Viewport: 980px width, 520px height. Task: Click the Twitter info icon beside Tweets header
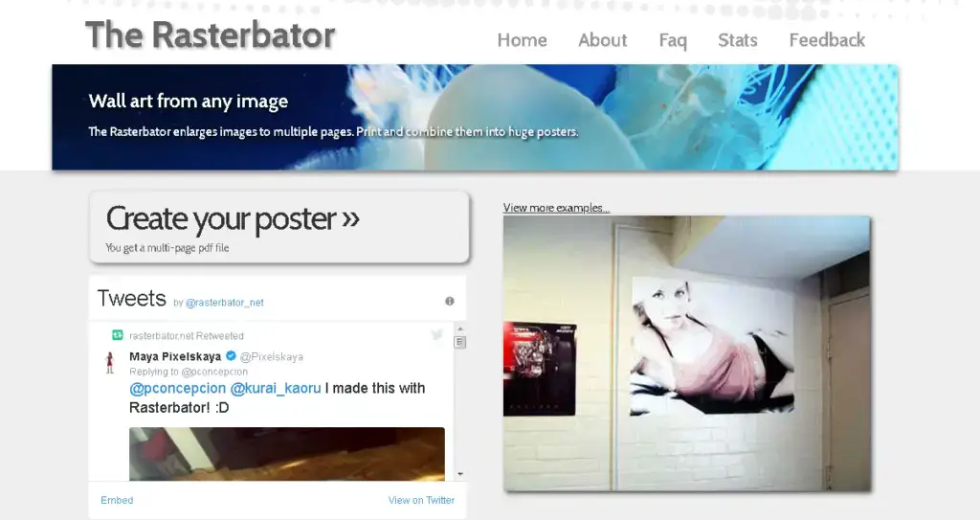point(449,301)
